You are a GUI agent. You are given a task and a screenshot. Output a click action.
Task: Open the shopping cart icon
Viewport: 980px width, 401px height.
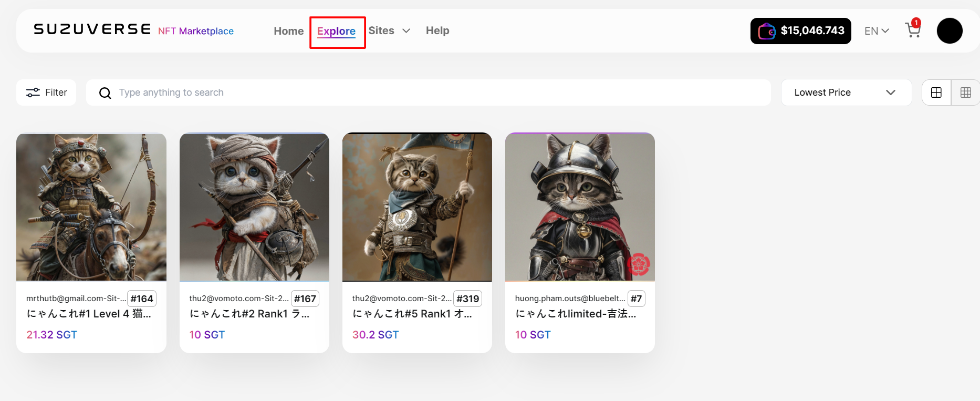[x=913, y=30]
